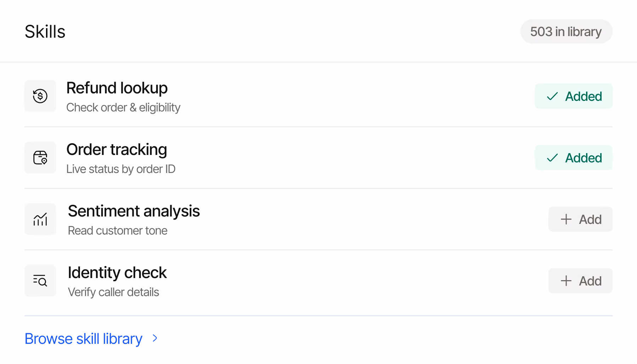Select the Refund lookup title

[x=117, y=88]
